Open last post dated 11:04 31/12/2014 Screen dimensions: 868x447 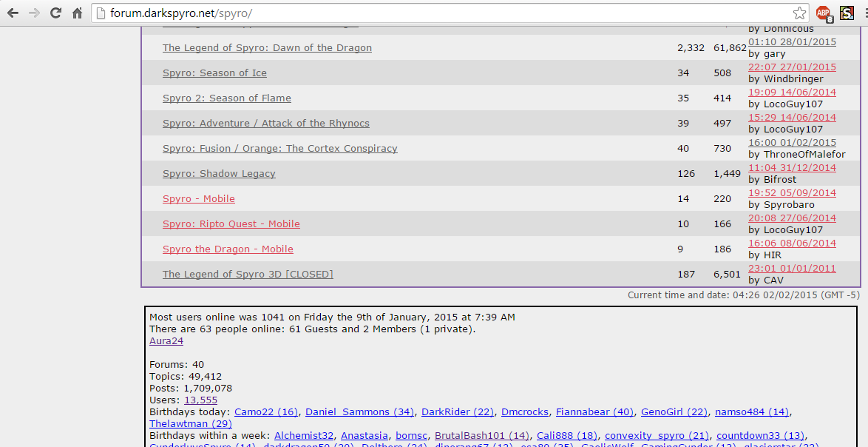(792, 168)
